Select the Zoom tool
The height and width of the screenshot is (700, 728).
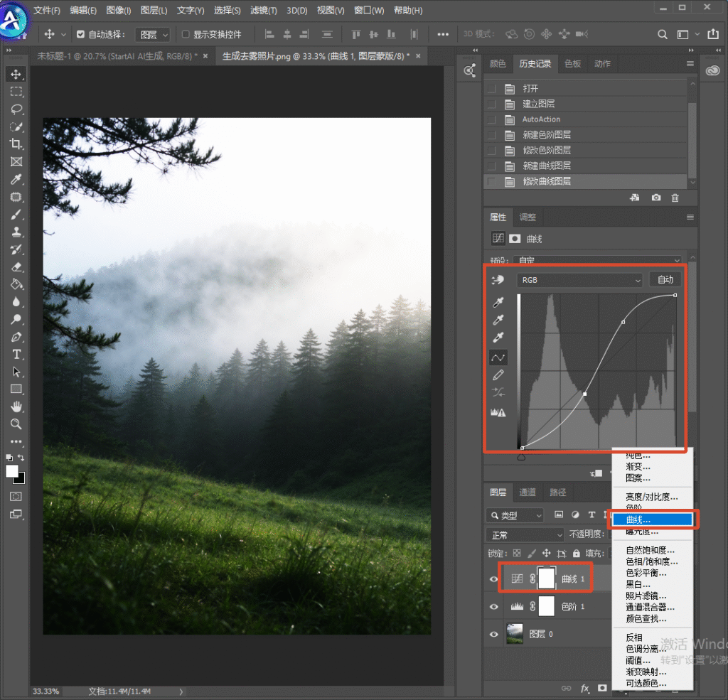16,424
